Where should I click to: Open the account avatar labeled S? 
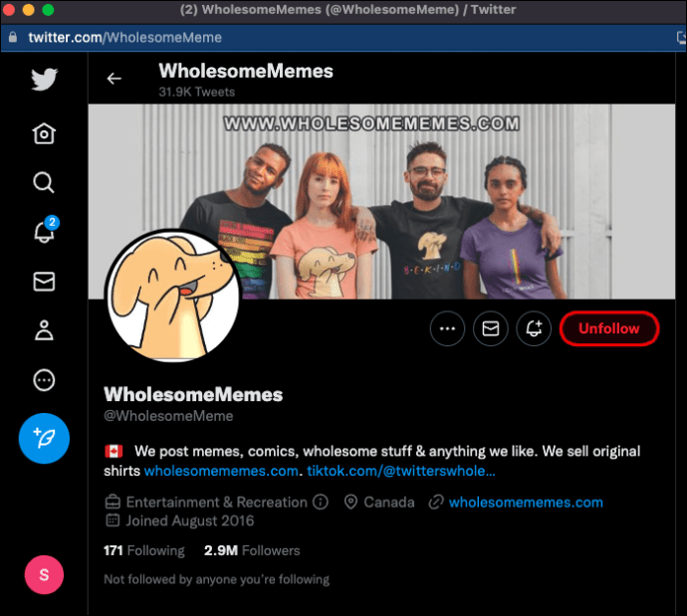pyautogui.click(x=44, y=575)
